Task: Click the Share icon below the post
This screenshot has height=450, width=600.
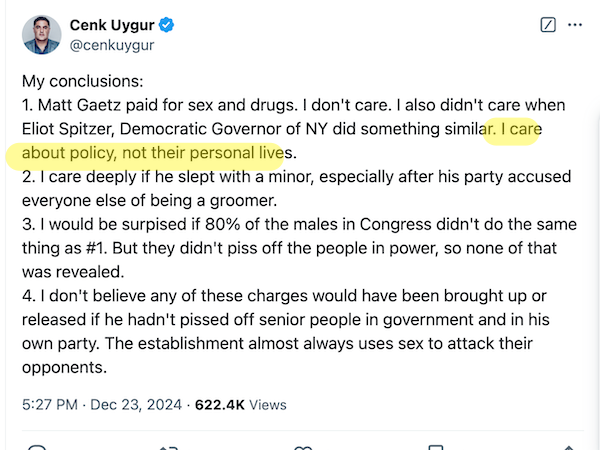Action: tap(569, 447)
